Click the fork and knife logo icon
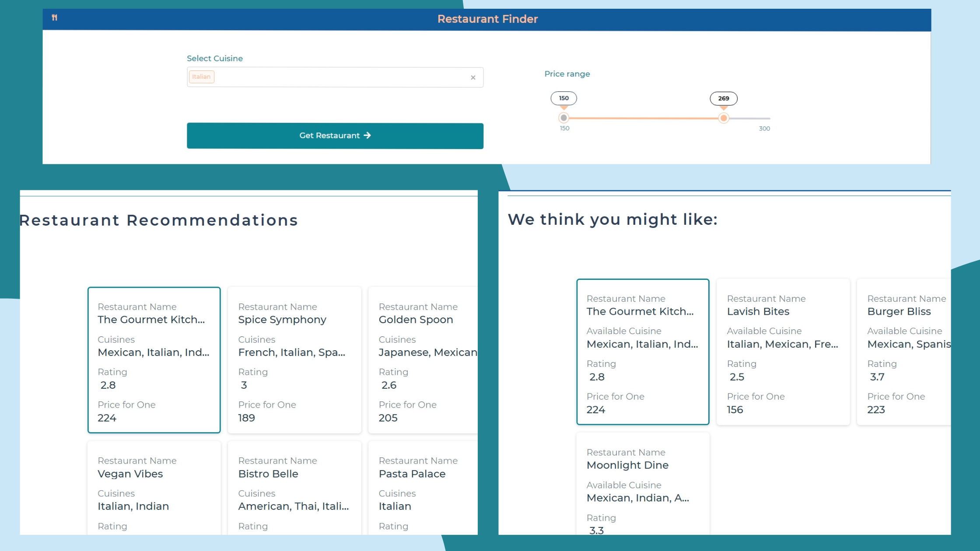The image size is (980, 551). [55, 17]
